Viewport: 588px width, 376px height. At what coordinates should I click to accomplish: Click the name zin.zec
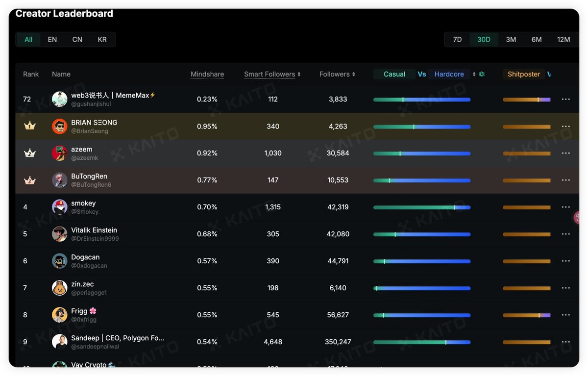point(82,284)
